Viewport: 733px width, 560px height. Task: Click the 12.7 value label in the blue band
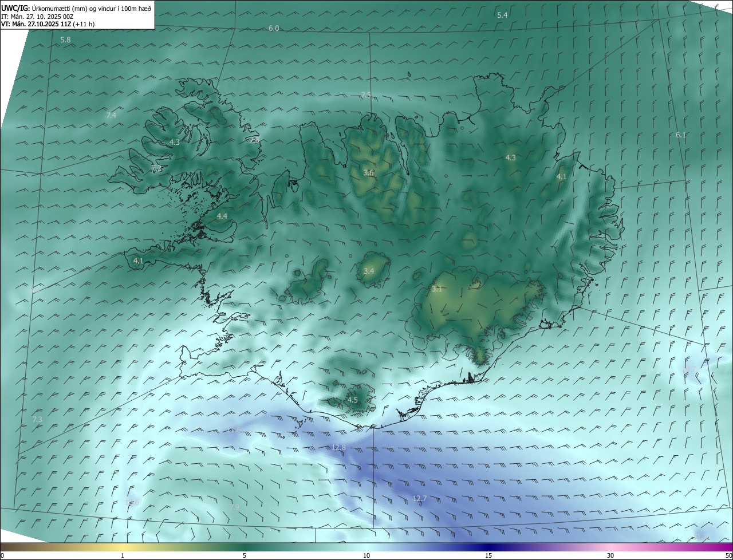[x=420, y=499]
